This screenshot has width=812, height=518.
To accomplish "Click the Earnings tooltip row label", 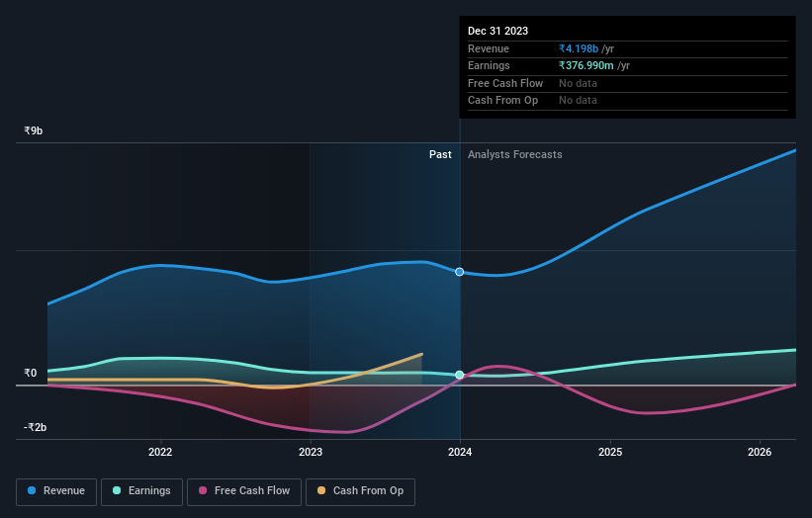I will click(489, 65).
